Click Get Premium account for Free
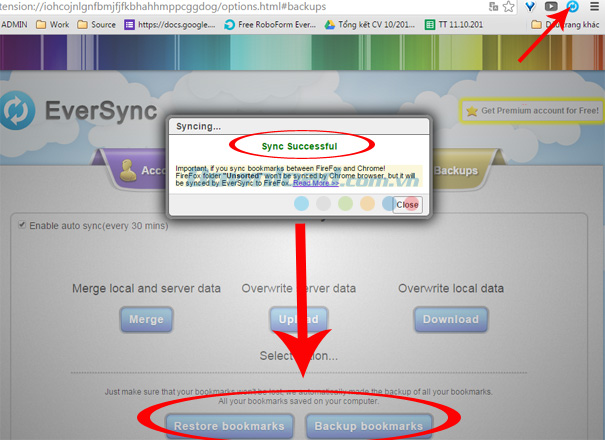The height and width of the screenshot is (440, 605). click(532, 111)
